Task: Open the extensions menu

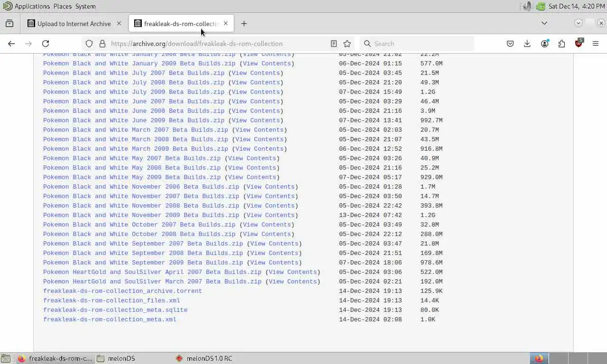Action: [561, 44]
